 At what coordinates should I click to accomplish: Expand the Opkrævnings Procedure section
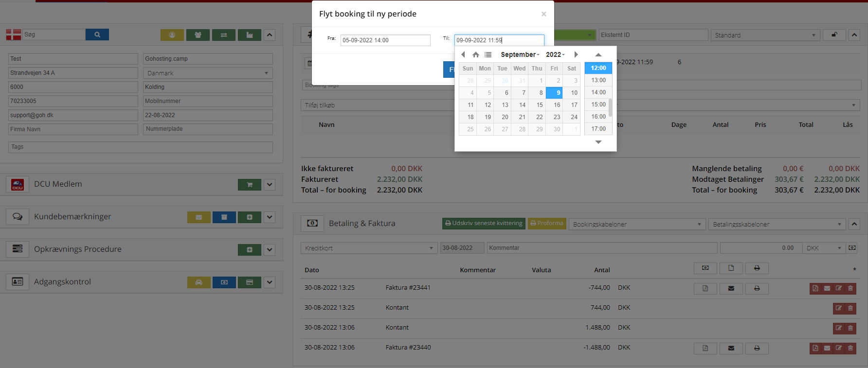coord(270,250)
